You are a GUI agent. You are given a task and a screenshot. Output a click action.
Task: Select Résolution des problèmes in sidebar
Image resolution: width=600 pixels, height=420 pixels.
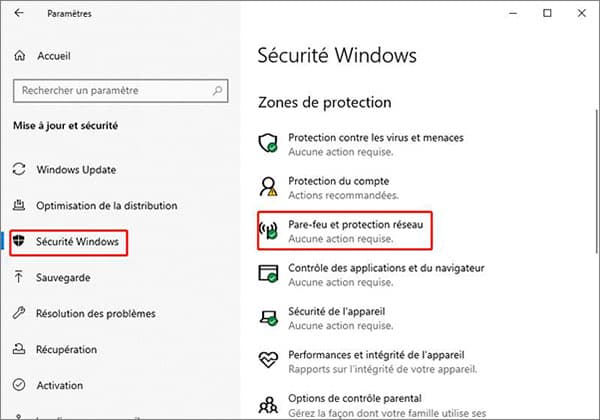click(96, 313)
